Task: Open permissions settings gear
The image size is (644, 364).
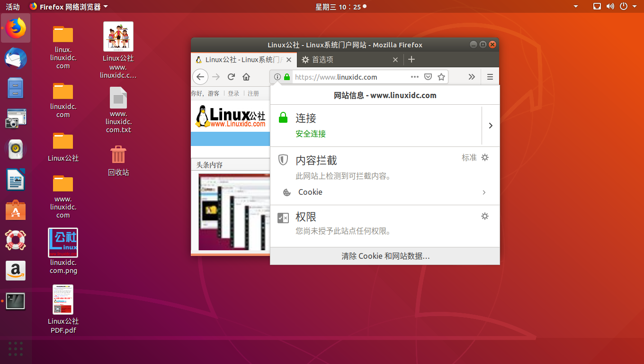Action: (485, 216)
